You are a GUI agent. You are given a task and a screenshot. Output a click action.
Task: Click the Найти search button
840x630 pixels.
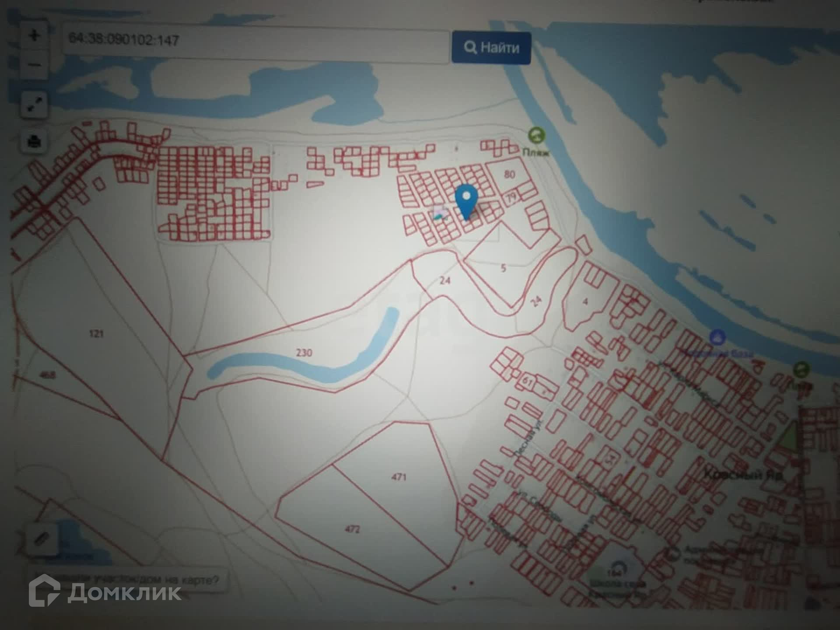[491, 47]
